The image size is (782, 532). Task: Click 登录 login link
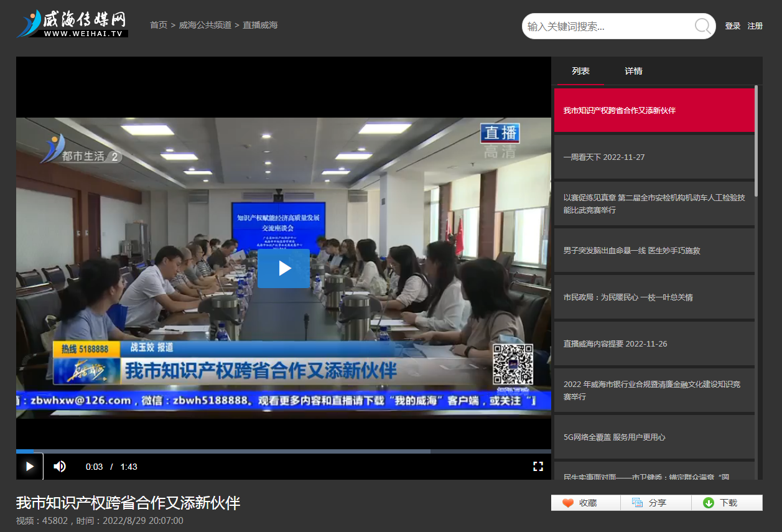tap(732, 26)
